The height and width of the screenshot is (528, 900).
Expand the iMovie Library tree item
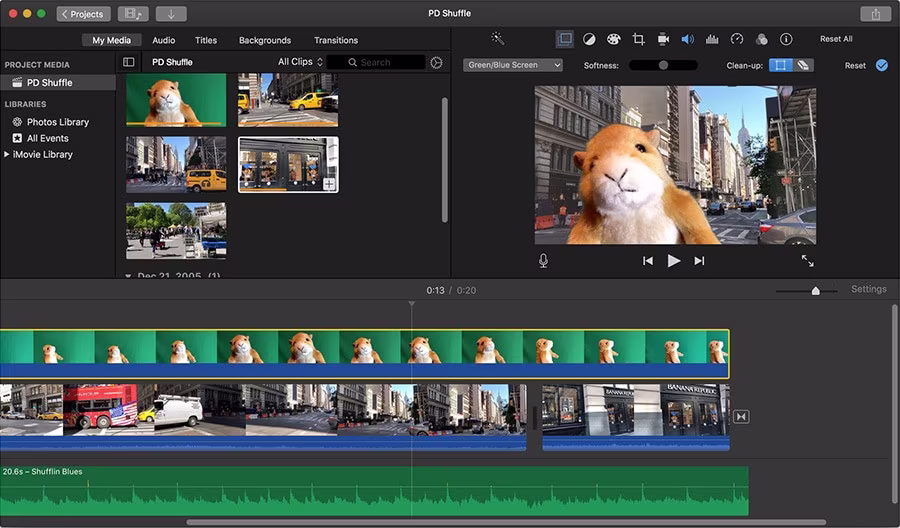click(7, 155)
